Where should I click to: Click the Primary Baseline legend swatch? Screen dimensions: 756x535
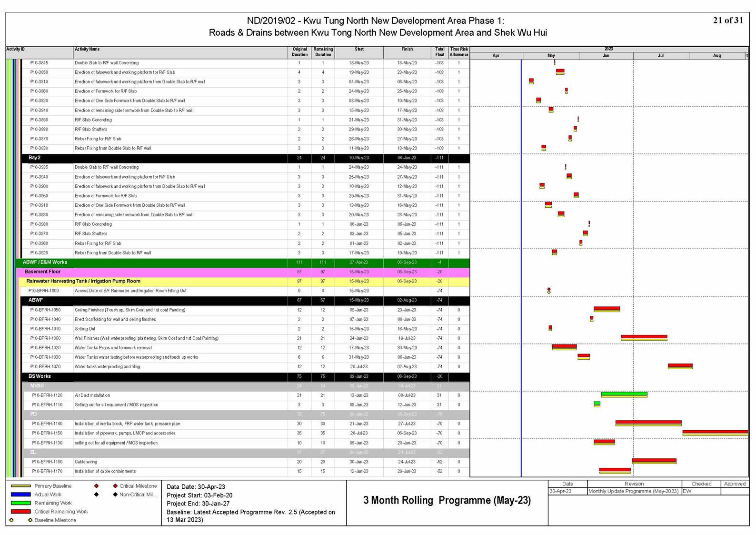(20, 486)
